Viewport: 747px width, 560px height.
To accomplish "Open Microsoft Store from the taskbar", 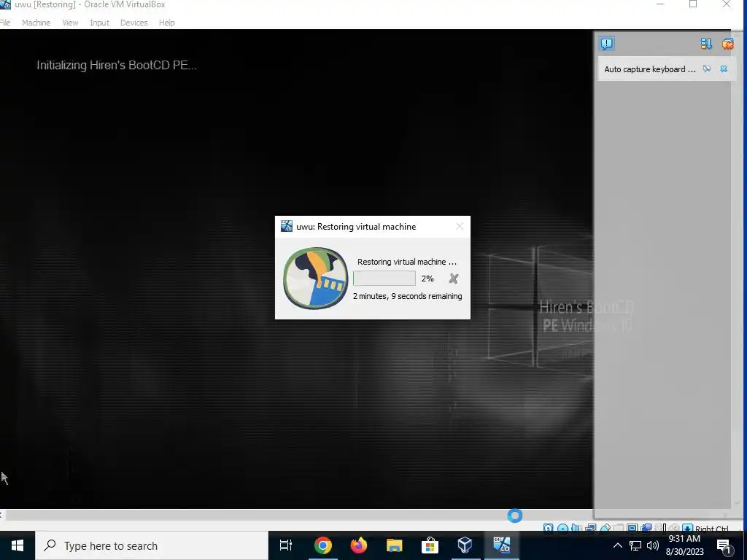I will coord(430,545).
